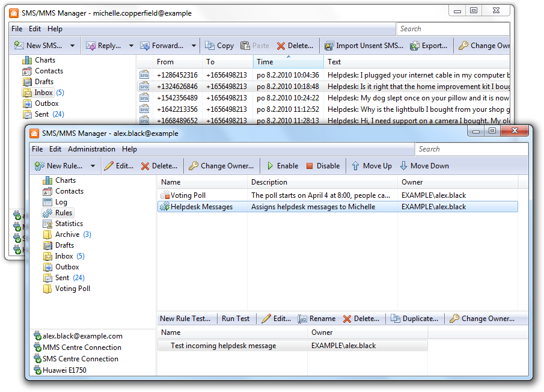Screen dimensions: 544x392
Task: Click Paste in michelle window toolbar
Action: (255, 46)
